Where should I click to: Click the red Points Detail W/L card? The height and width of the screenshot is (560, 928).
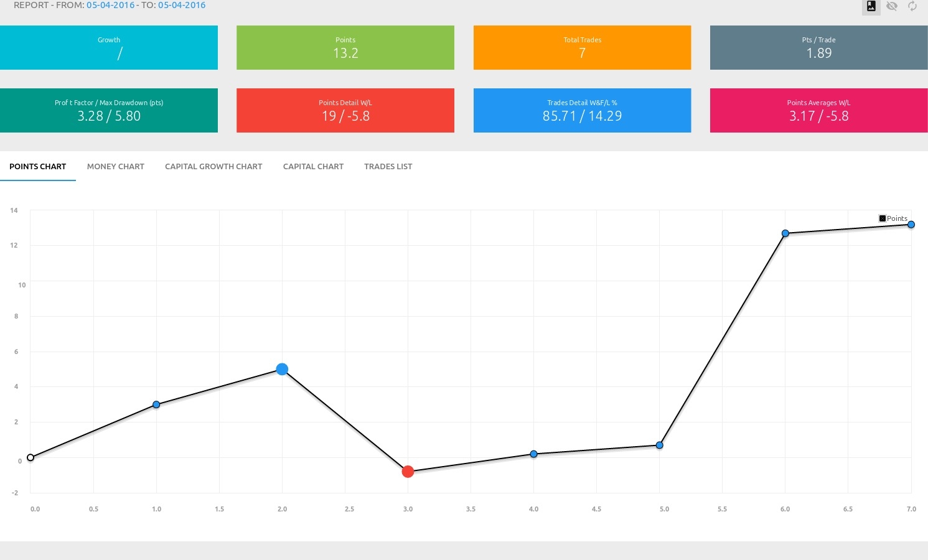pyautogui.click(x=345, y=110)
